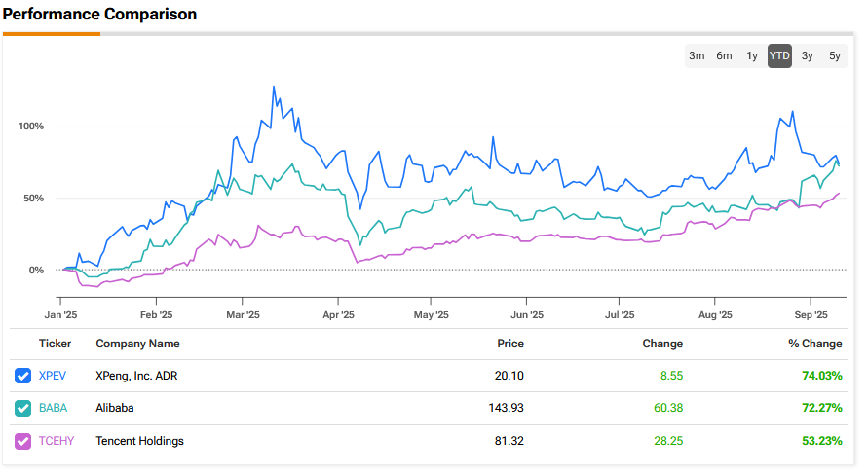Click the Aug '25 axis label
Screen dimensions: 868x472
(x=715, y=315)
